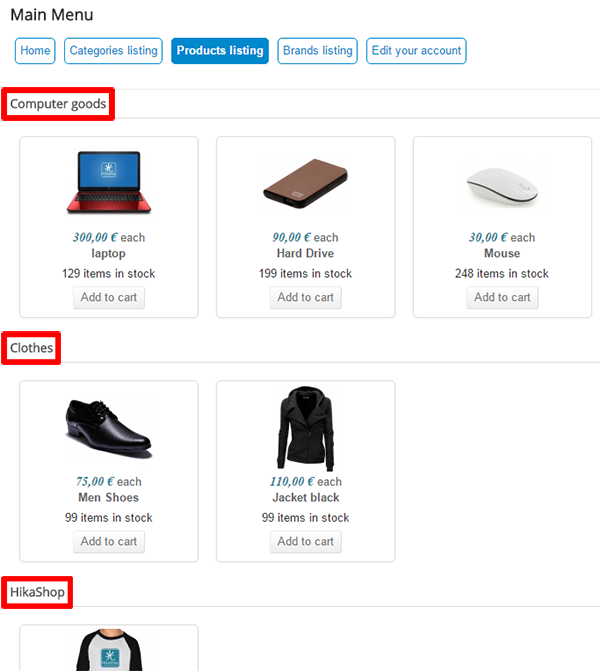Open the Brands listing menu item
This screenshot has width=600, height=671.
click(x=317, y=51)
